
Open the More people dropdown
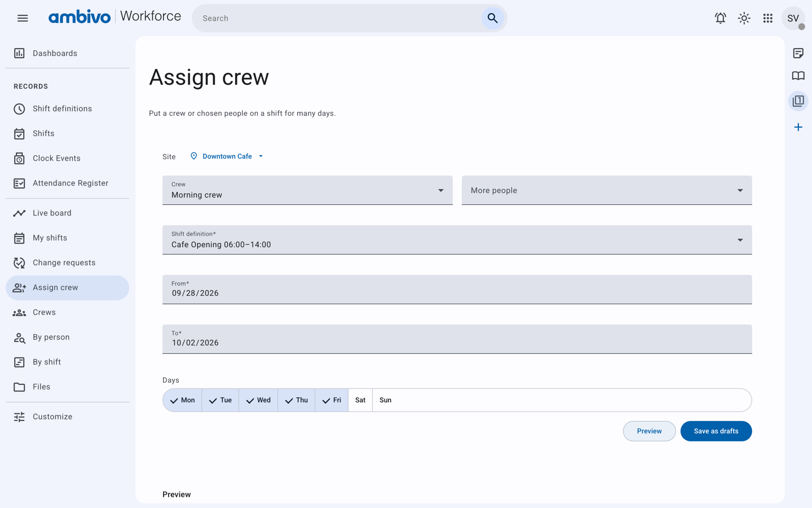click(x=607, y=190)
